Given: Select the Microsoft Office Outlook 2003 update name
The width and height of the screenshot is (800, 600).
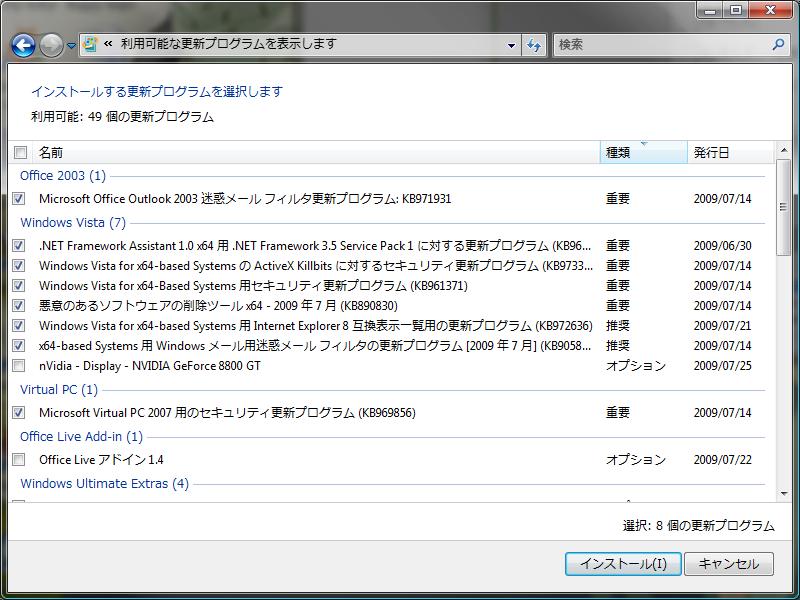Looking at the screenshot, I should coord(245,198).
